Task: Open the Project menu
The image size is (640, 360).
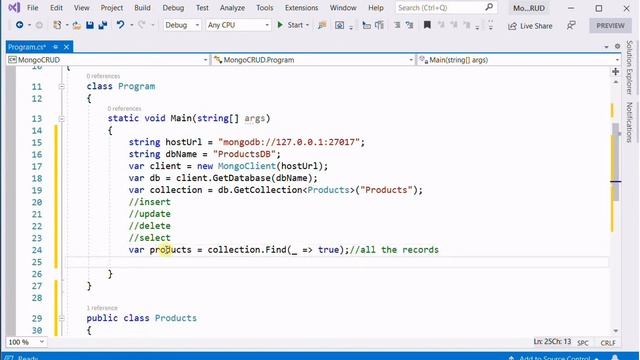Action: tap(111, 8)
